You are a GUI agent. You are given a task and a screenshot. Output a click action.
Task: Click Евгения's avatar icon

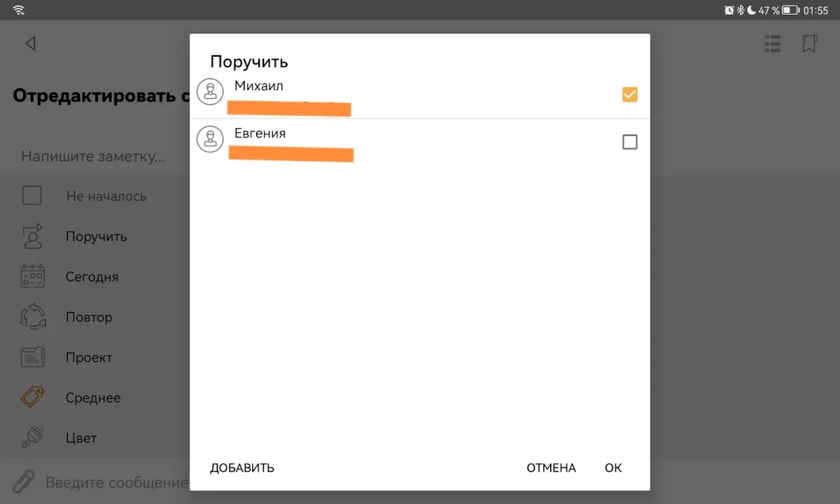210,139
